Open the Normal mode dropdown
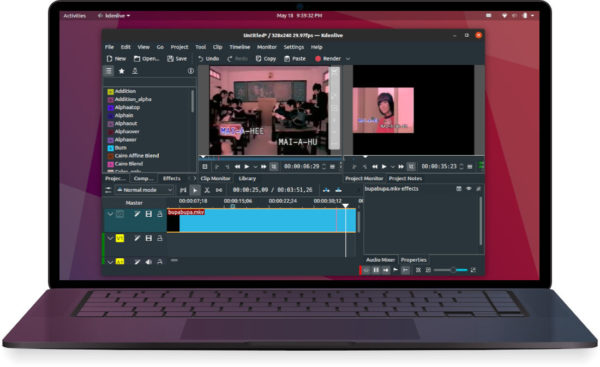Screen dimensions: 600x367 point(145,190)
